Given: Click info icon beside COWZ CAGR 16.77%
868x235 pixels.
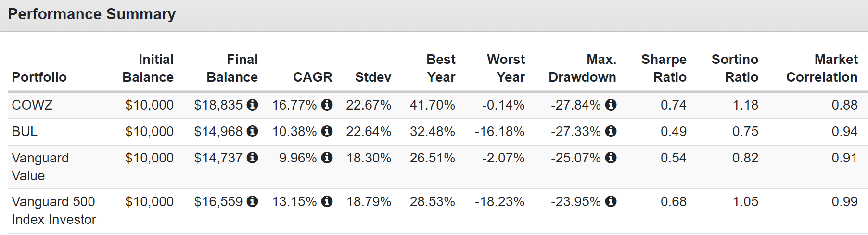Looking at the screenshot, I should pos(327,105).
